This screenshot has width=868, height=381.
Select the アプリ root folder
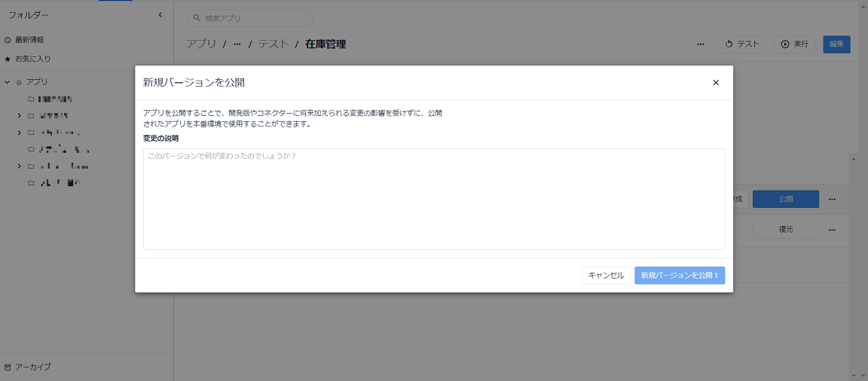pos(37,82)
